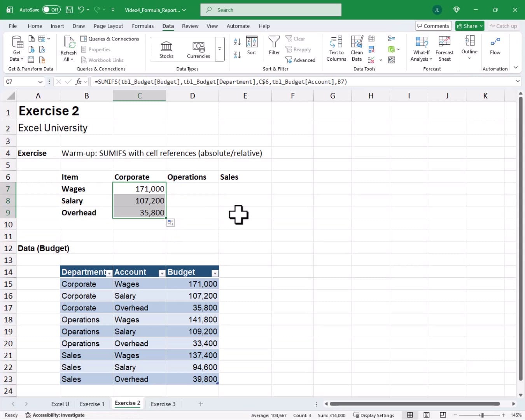Screen dimensions: 525x420
Task: Open the Comments pane
Action: [x=433, y=26]
